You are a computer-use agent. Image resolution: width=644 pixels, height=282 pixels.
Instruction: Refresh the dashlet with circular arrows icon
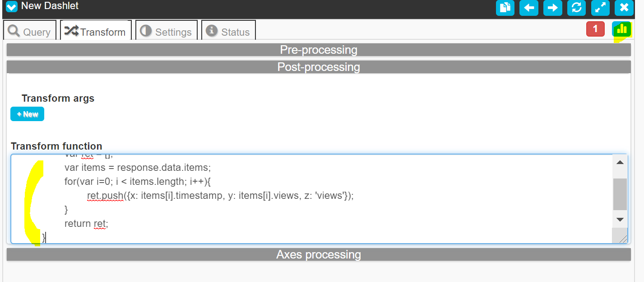tap(576, 8)
